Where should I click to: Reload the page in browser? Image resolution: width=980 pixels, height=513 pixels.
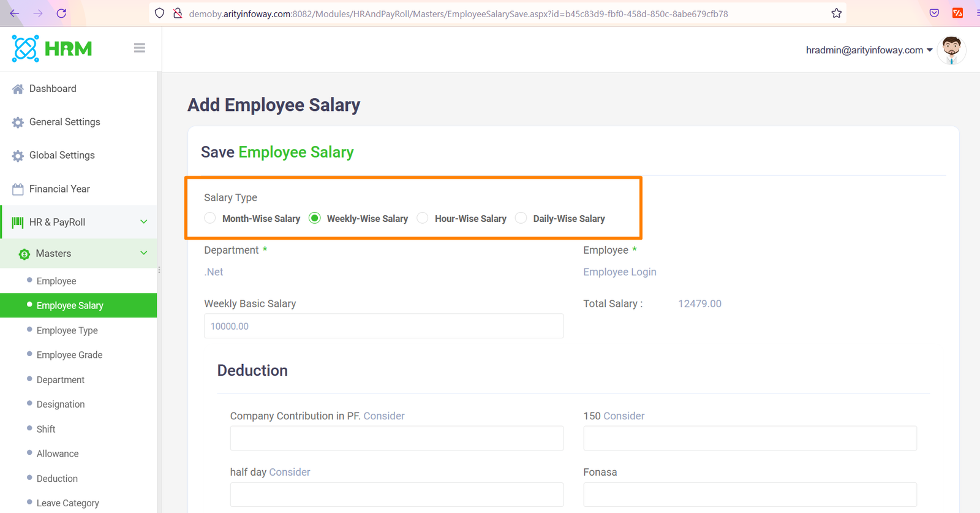(x=61, y=13)
